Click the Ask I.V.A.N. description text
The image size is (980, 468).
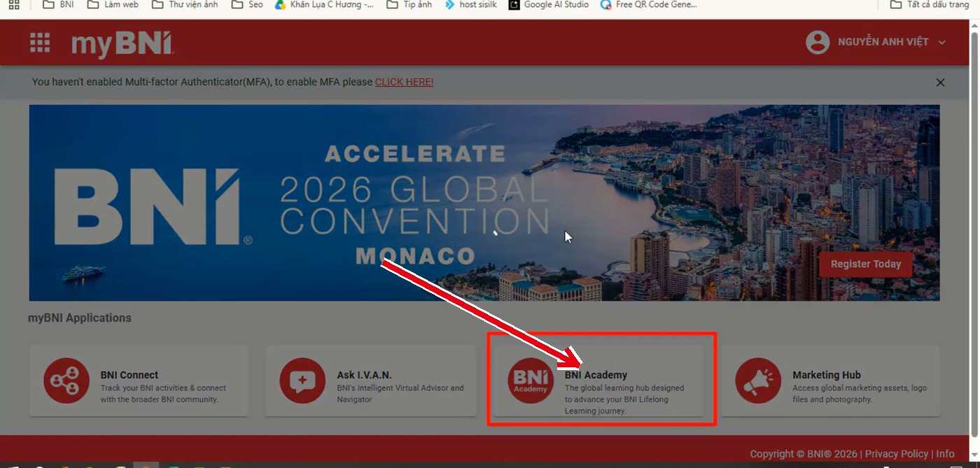400,394
